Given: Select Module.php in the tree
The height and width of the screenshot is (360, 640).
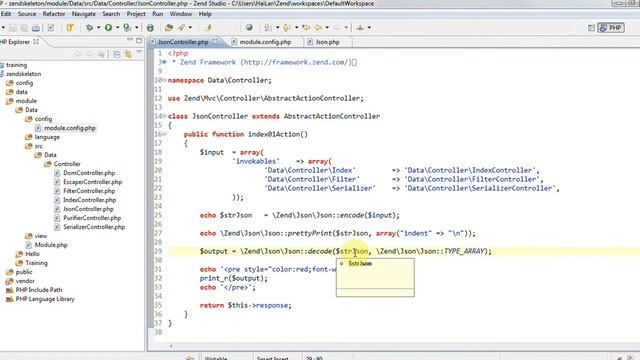Looking at the screenshot, I should pyautogui.click(x=51, y=245).
